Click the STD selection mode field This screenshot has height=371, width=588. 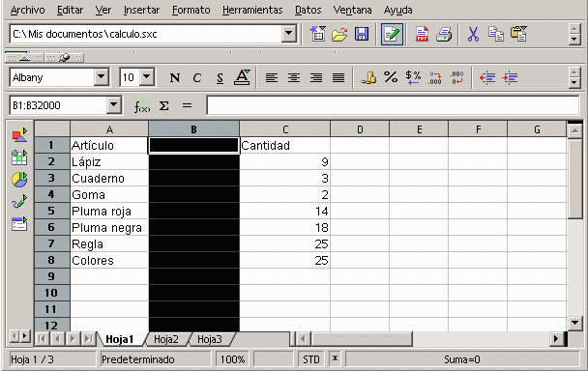click(x=310, y=359)
